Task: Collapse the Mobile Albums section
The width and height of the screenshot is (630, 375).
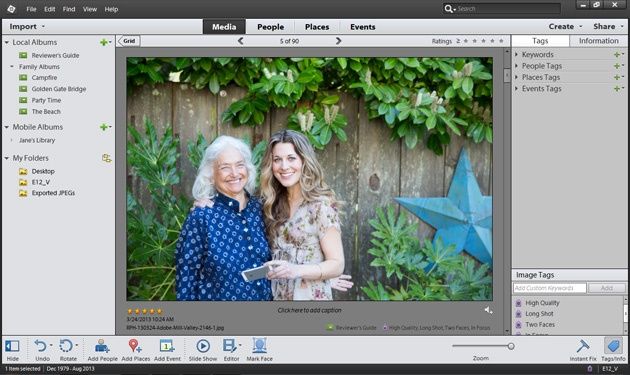Action: pyautogui.click(x=6, y=127)
